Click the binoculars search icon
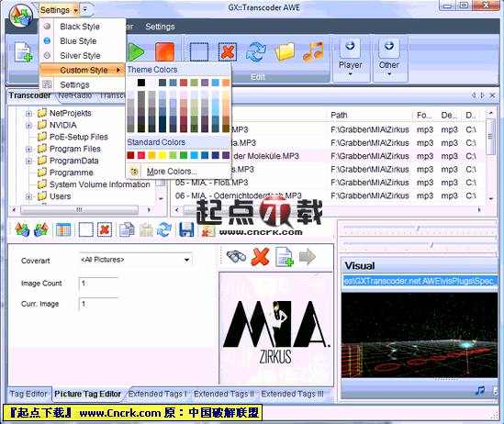504x424 pixels. pos(236,257)
